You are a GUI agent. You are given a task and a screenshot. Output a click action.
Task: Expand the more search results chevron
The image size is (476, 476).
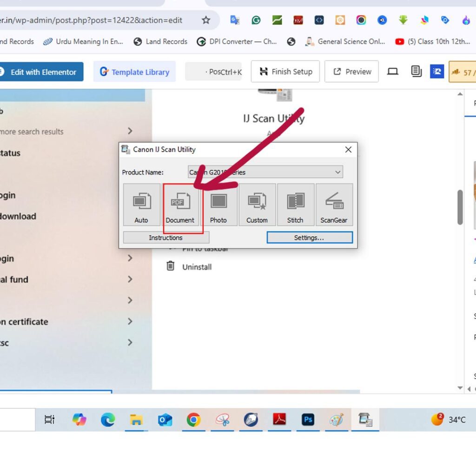(x=130, y=131)
